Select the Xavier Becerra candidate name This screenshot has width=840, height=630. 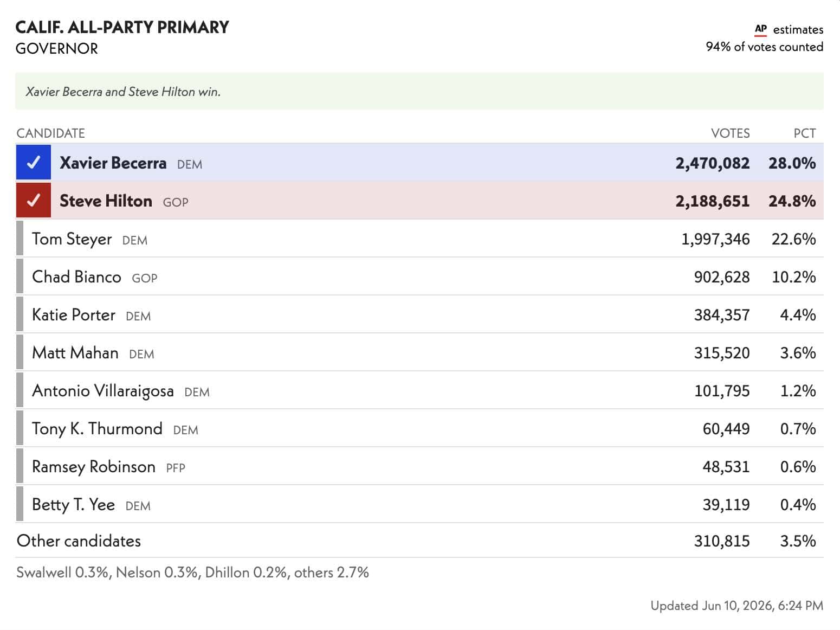tap(113, 163)
